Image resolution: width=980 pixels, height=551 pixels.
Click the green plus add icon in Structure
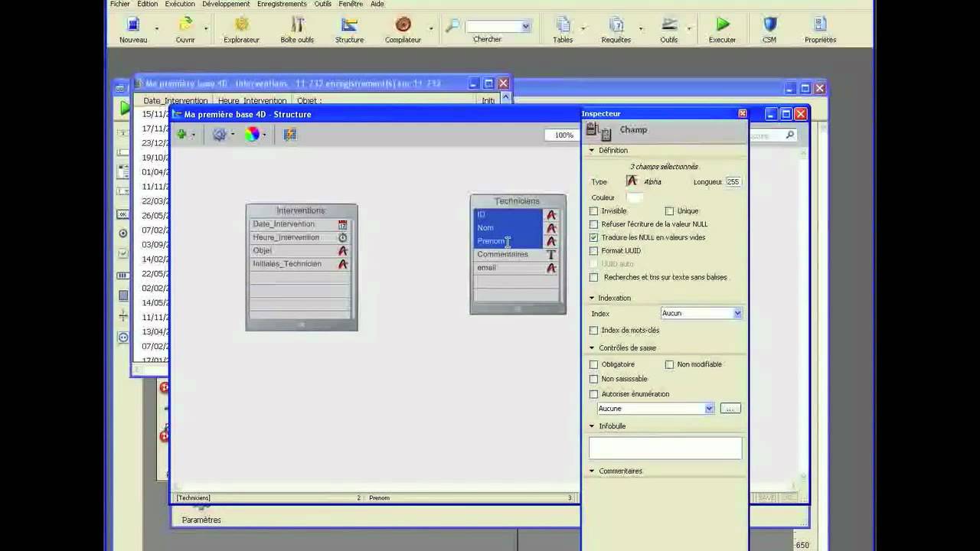coord(182,135)
